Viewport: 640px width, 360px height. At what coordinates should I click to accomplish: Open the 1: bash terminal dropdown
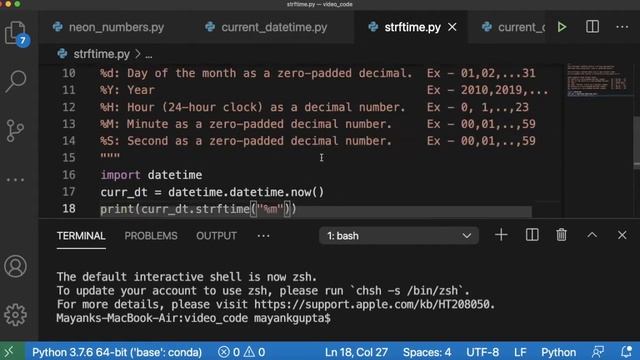[x=399, y=236]
